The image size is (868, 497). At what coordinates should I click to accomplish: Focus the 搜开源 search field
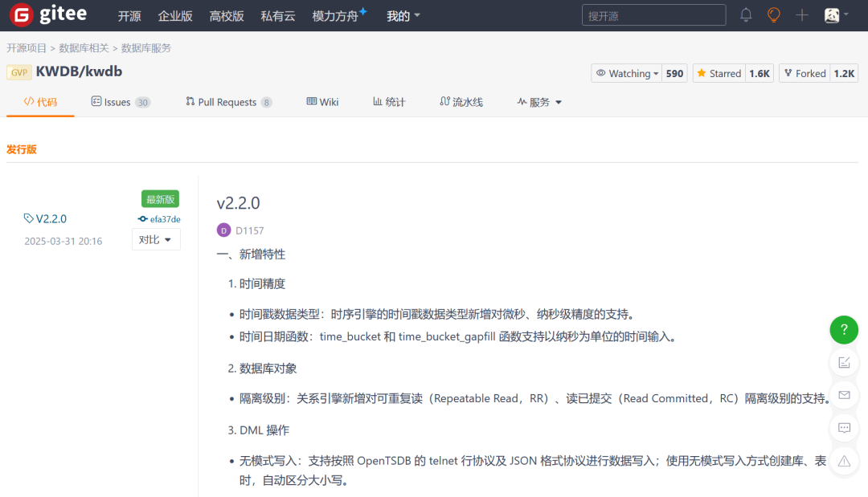(653, 15)
